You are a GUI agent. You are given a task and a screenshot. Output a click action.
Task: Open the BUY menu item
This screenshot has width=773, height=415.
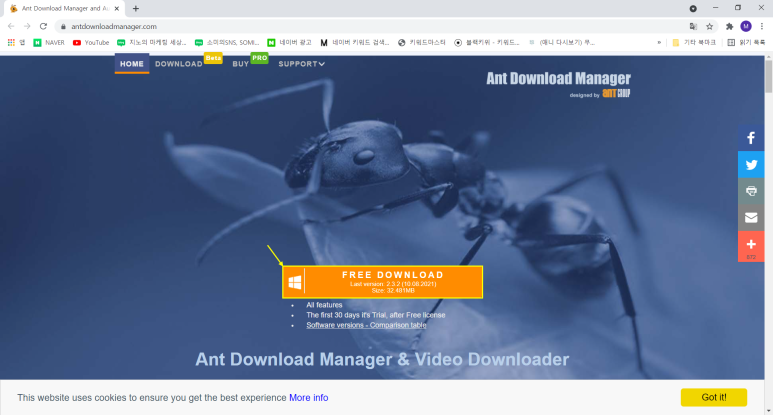pyautogui.click(x=241, y=64)
